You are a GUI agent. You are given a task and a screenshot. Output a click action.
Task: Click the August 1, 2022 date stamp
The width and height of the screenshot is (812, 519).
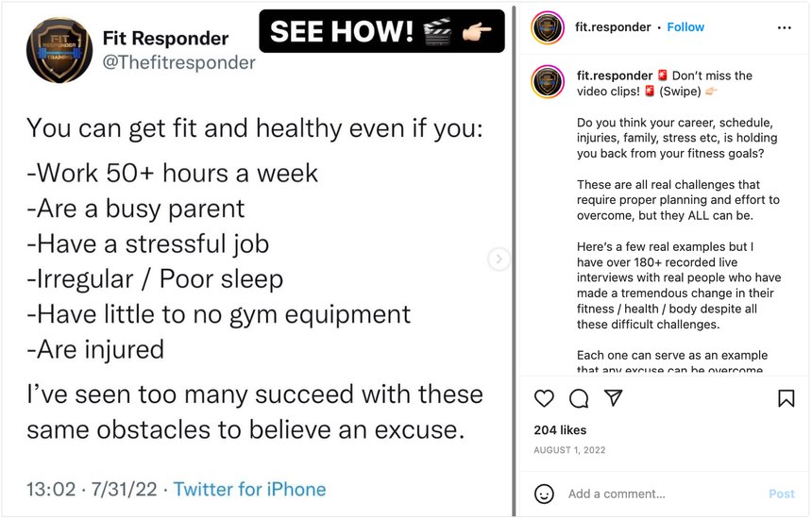coord(569,450)
